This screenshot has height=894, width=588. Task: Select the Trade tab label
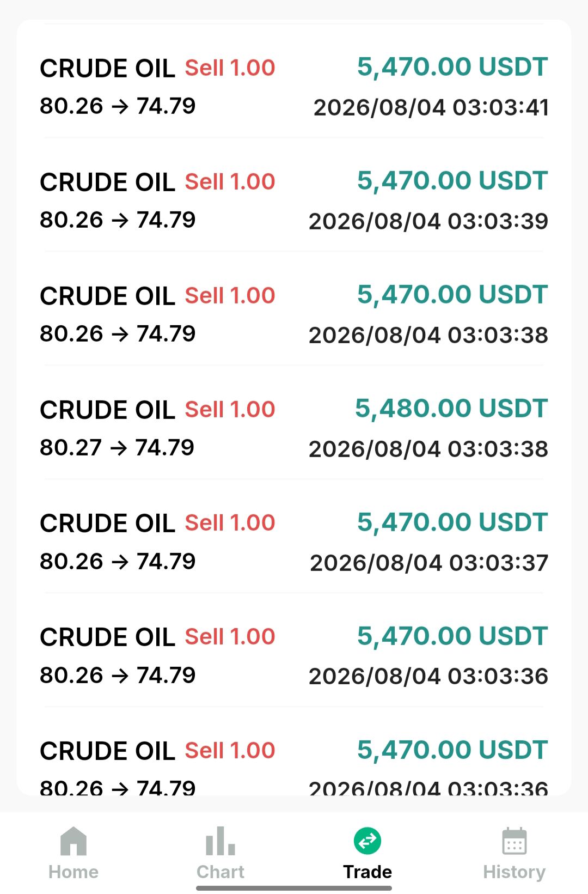(x=367, y=872)
